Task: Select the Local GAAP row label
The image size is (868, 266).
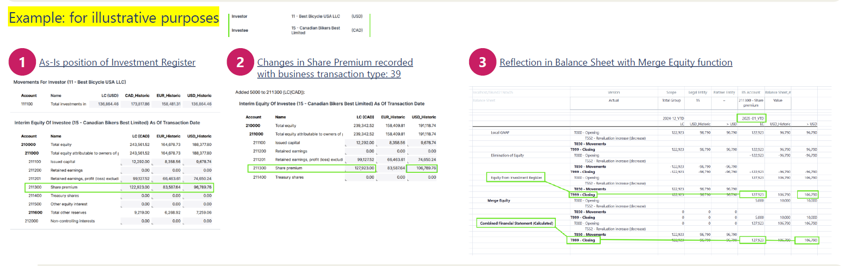Action: click(500, 133)
